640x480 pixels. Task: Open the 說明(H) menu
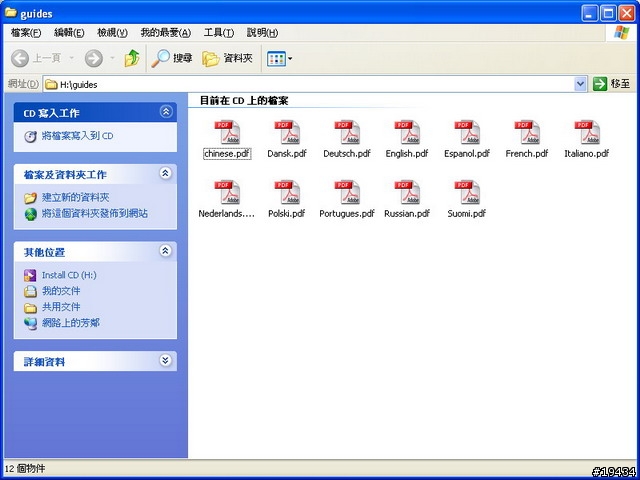pyautogui.click(x=262, y=33)
